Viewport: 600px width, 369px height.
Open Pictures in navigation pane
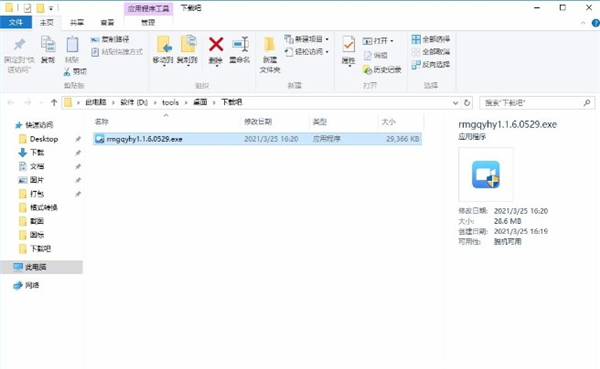click(31, 180)
